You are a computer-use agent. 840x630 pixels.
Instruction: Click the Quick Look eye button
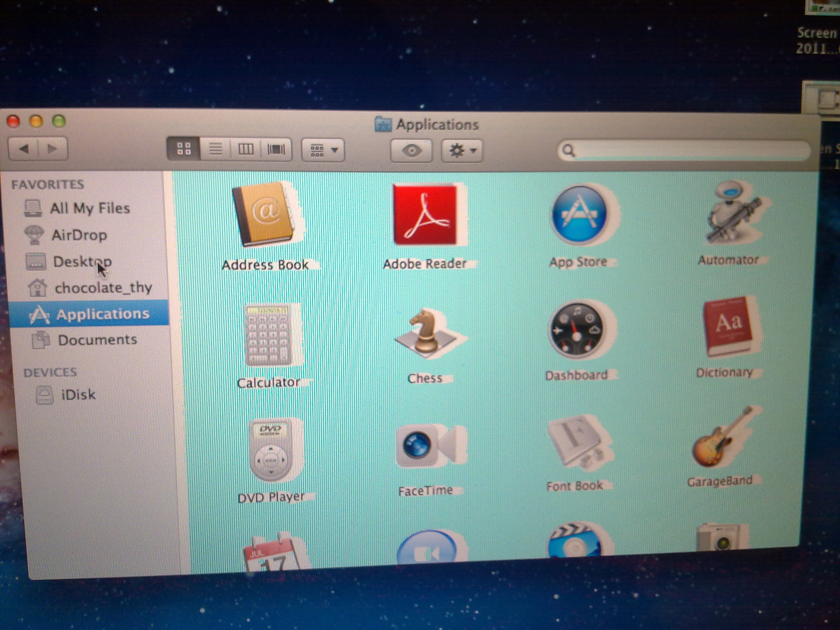[x=411, y=151]
